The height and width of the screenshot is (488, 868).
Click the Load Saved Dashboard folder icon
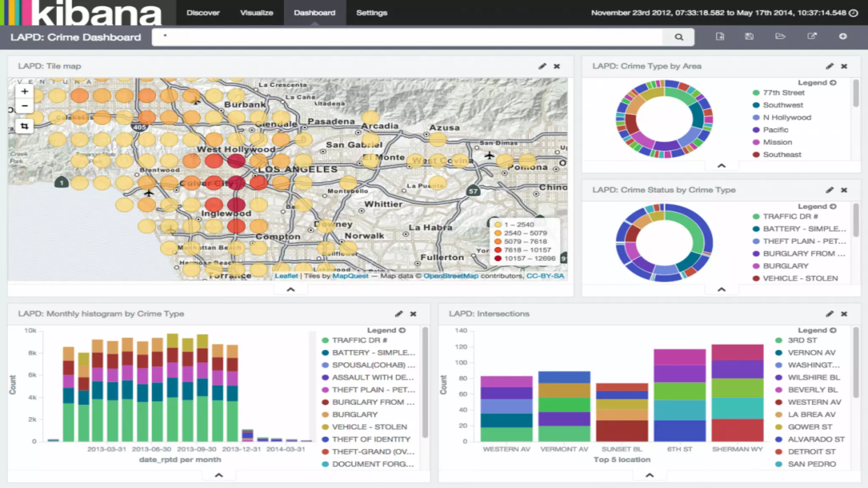780,36
